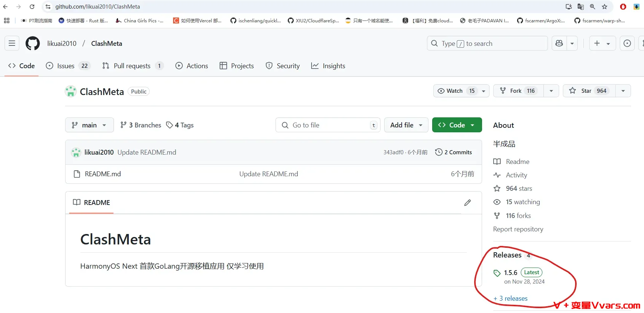Select the Code tab
Viewport: 644px width, 313px height.
[22, 66]
